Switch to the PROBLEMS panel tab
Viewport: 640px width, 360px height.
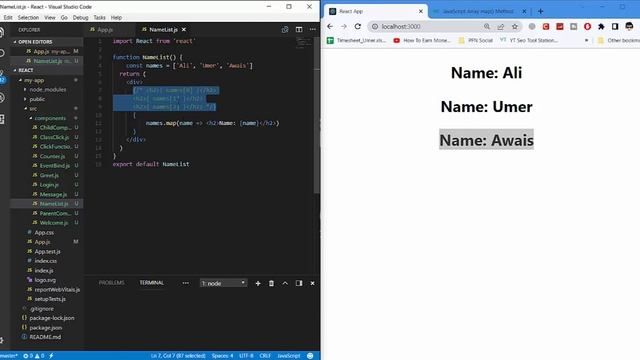click(x=111, y=282)
